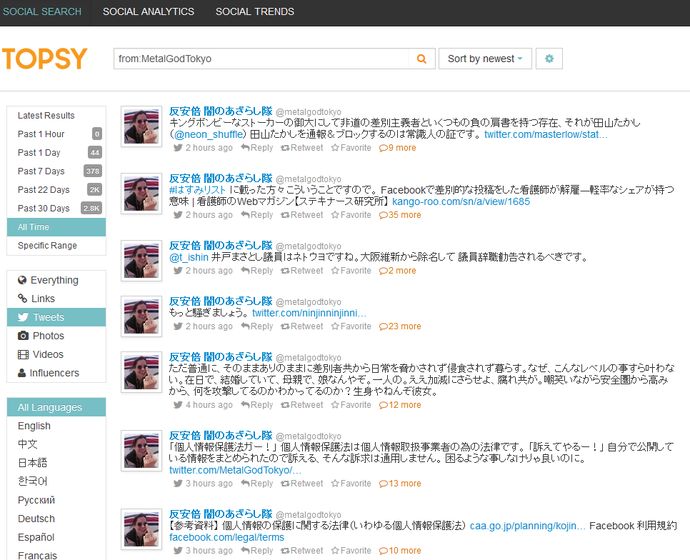This screenshot has width=690, height=560.
Task: Open the settings gear button
Action: [549, 59]
